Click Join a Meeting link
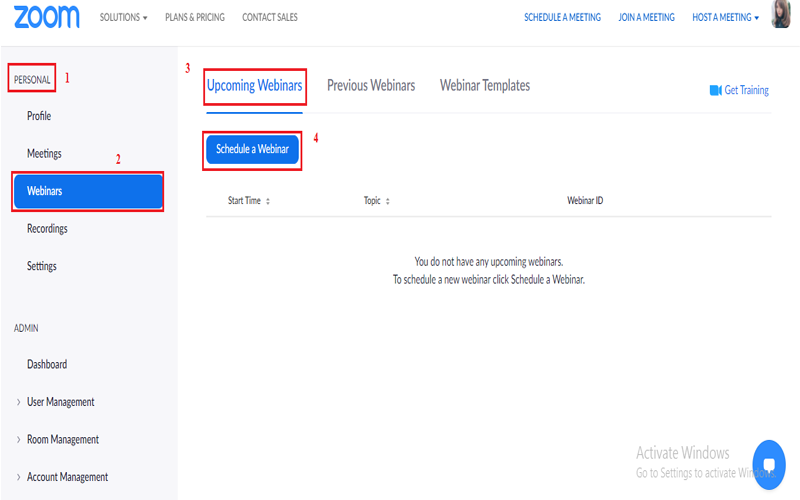Image resolution: width=800 pixels, height=500 pixels. [646, 17]
